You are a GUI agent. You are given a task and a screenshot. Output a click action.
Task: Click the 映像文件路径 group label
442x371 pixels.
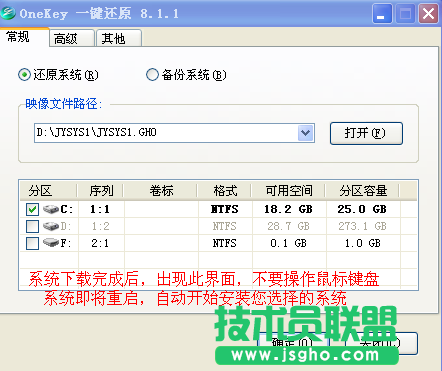64,104
